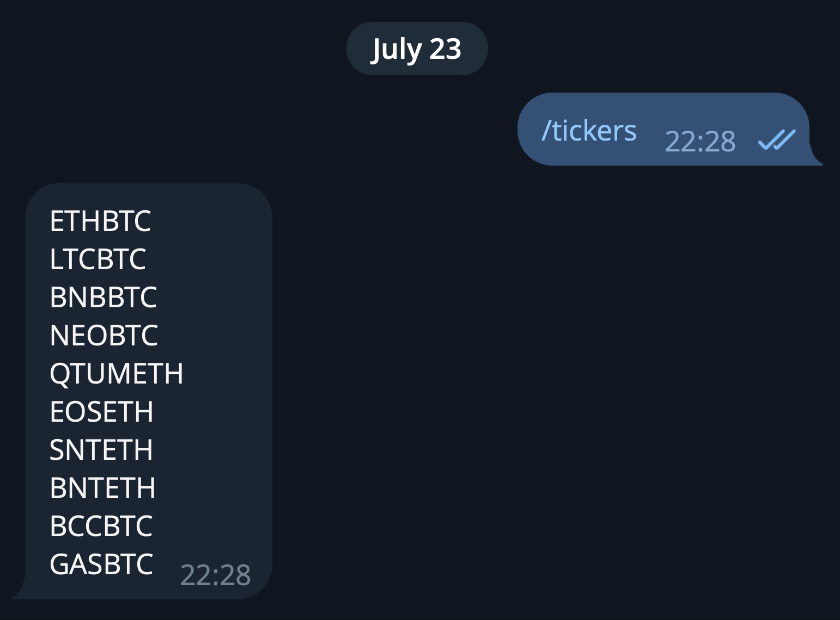Select the GASBTC ticker line
The height and width of the screenshot is (620, 840).
pyautogui.click(x=101, y=564)
